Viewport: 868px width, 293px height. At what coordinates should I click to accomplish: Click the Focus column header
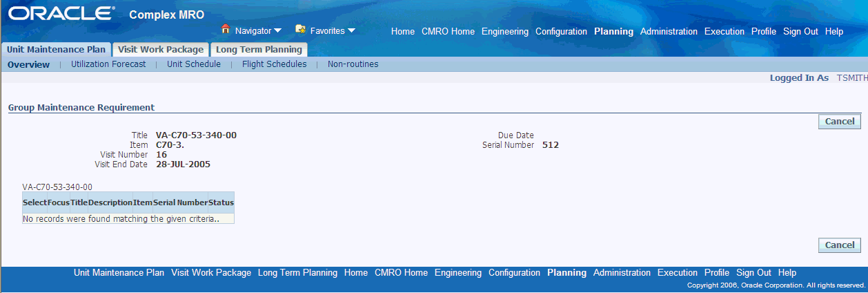(x=59, y=202)
